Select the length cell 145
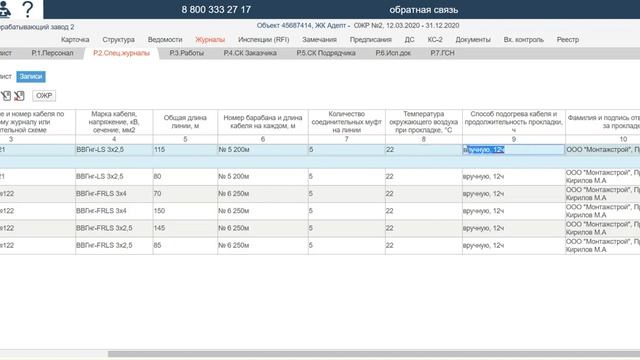The width and height of the screenshot is (640, 360). click(x=185, y=228)
